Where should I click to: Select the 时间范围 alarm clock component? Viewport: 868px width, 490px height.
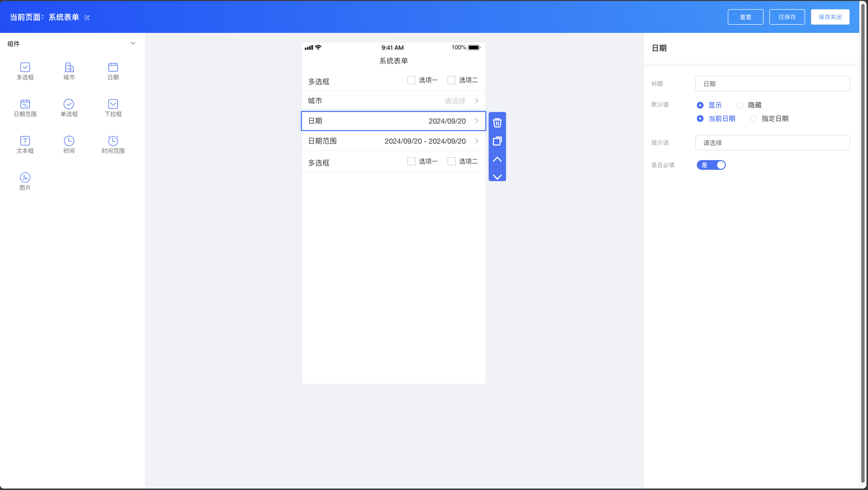(113, 141)
